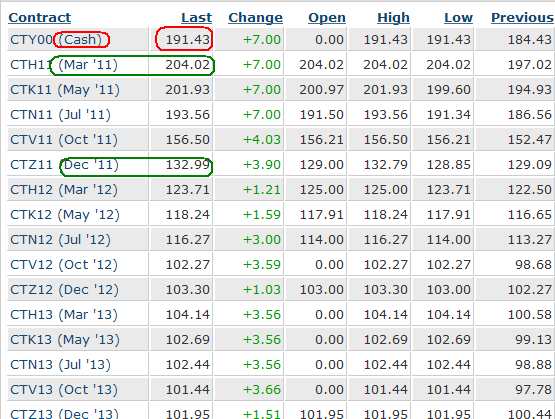Screen dimensions: 555x419
Task: Click the Previous column header
Action: (522, 18)
